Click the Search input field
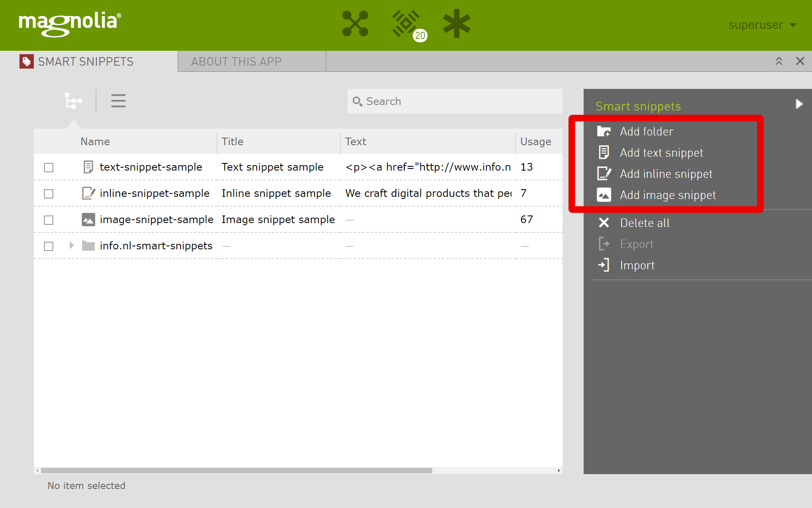The height and width of the screenshot is (508, 812). pyautogui.click(x=461, y=102)
